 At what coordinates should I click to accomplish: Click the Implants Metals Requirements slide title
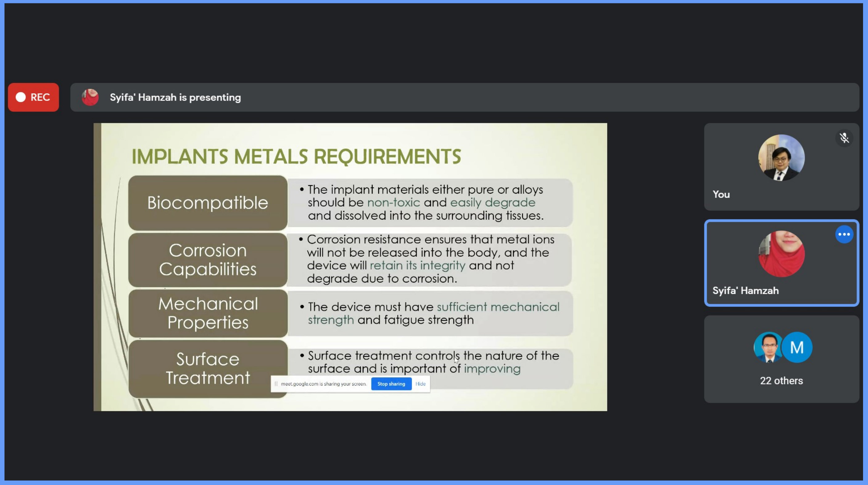[296, 157]
